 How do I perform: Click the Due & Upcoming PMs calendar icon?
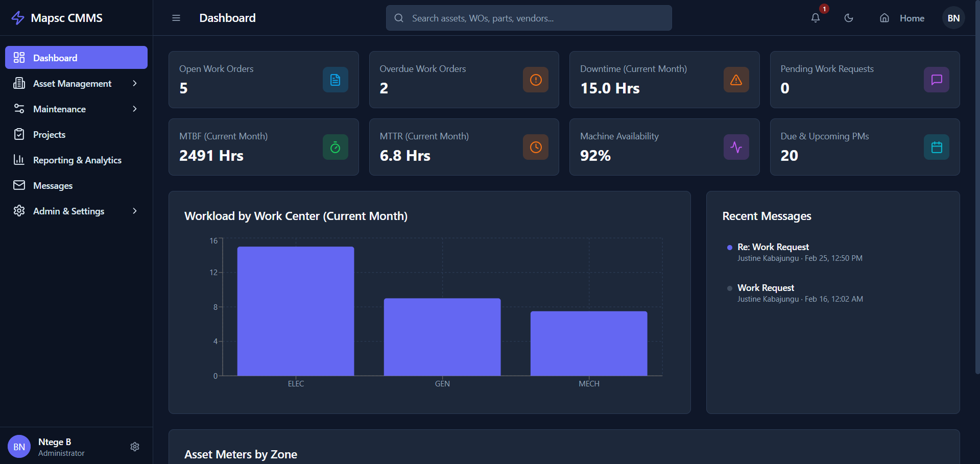(x=937, y=147)
